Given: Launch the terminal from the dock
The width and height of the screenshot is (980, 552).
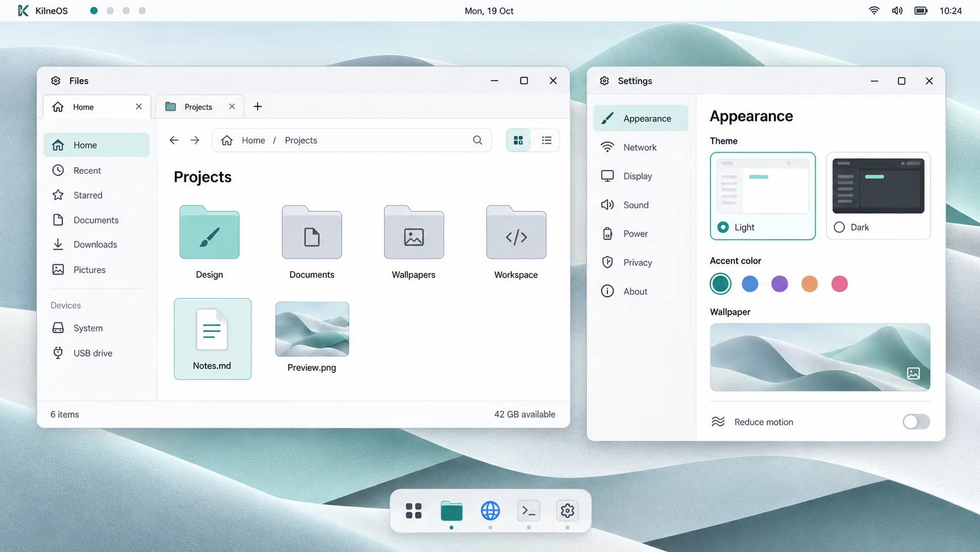Looking at the screenshot, I should 529,511.
